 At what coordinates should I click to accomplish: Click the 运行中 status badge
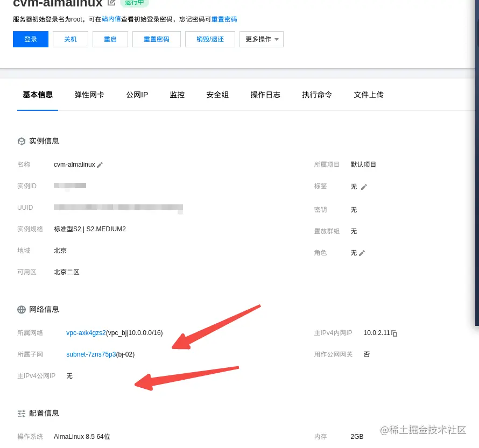pyautogui.click(x=135, y=3)
